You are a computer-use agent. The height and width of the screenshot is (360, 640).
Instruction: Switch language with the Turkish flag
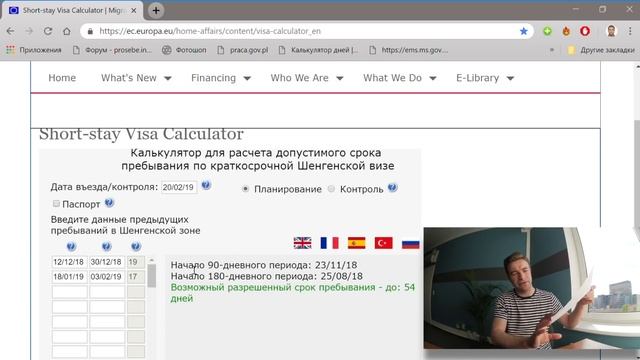383,243
